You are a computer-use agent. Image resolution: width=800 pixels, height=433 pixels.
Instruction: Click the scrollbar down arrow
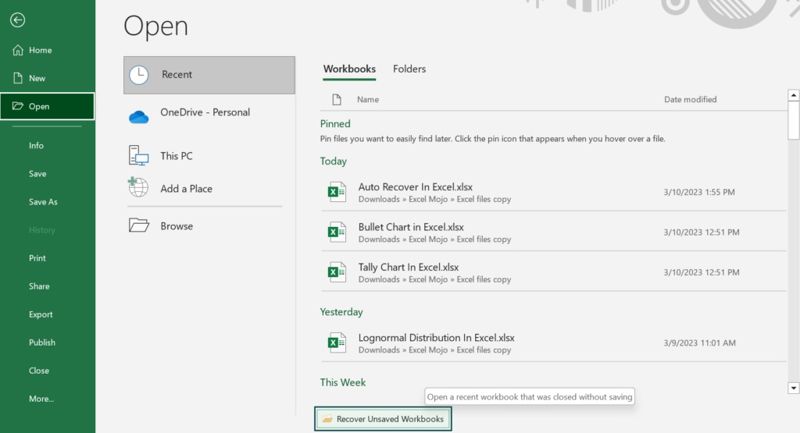click(x=793, y=388)
